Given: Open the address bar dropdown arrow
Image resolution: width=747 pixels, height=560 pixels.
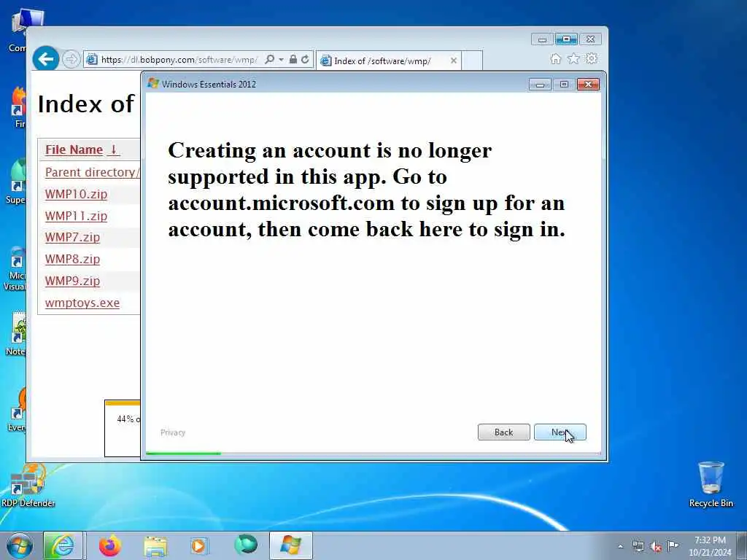Looking at the screenshot, I should [x=281, y=60].
